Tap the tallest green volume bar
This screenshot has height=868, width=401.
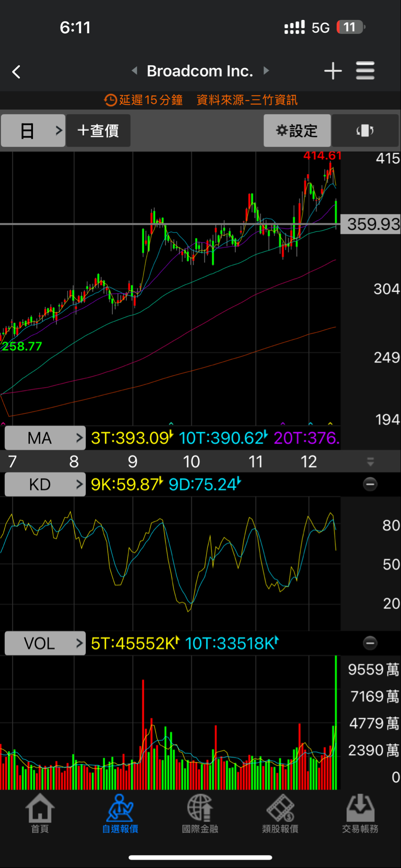pos(336,722)
